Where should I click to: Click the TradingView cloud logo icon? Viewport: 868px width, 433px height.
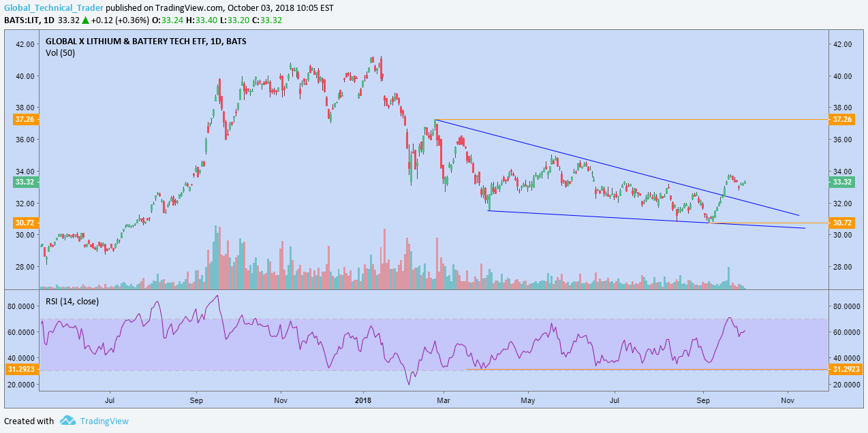pos(67,421)
